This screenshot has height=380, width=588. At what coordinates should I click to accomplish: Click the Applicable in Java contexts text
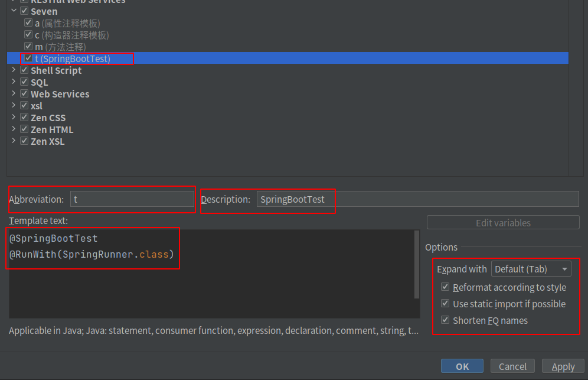pyautogui.click(x=214, y=330)
